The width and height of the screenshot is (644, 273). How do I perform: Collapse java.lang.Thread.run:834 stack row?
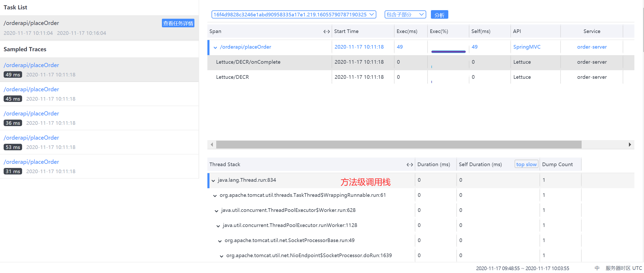pyautogui.click(x=213, y=180)
